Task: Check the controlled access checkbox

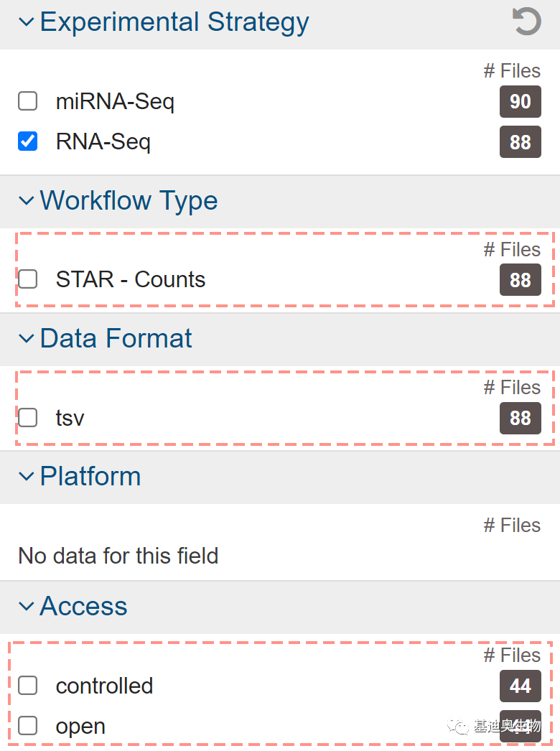Action: pyautogui.click(x=28, y=686)
